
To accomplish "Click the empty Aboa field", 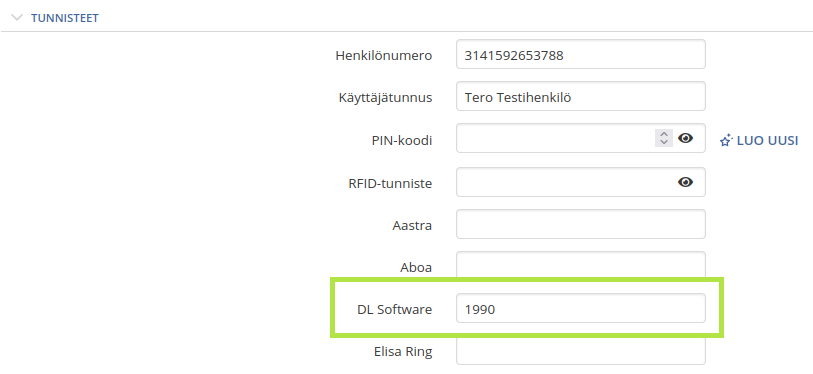I will [x=581, y=266].
